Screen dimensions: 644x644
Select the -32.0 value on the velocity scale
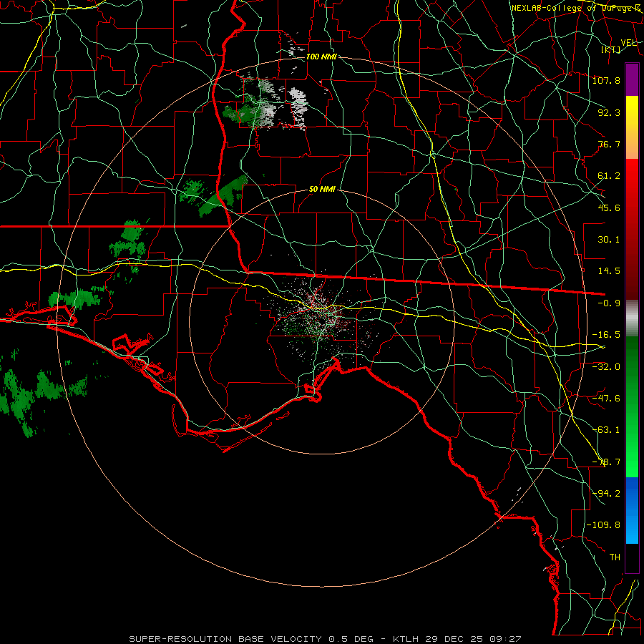point(606,366)
